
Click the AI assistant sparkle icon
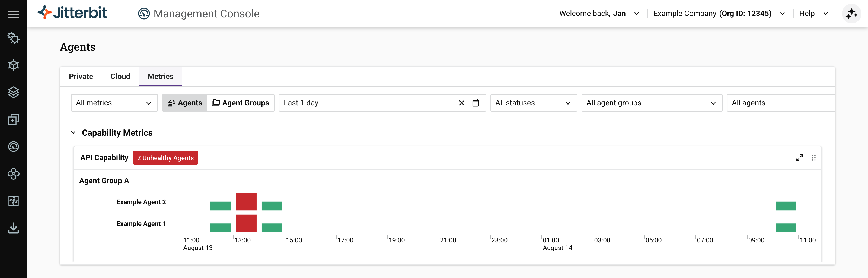tap(851, 14)
